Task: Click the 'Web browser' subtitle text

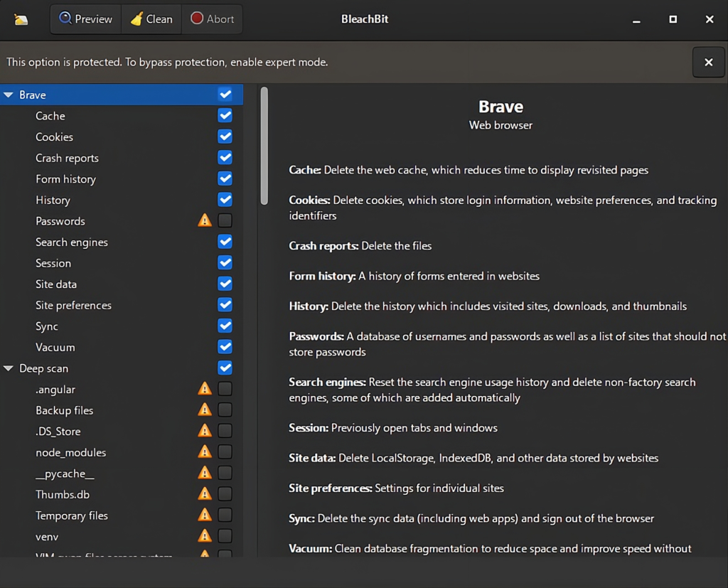Action: click(500, 125)
